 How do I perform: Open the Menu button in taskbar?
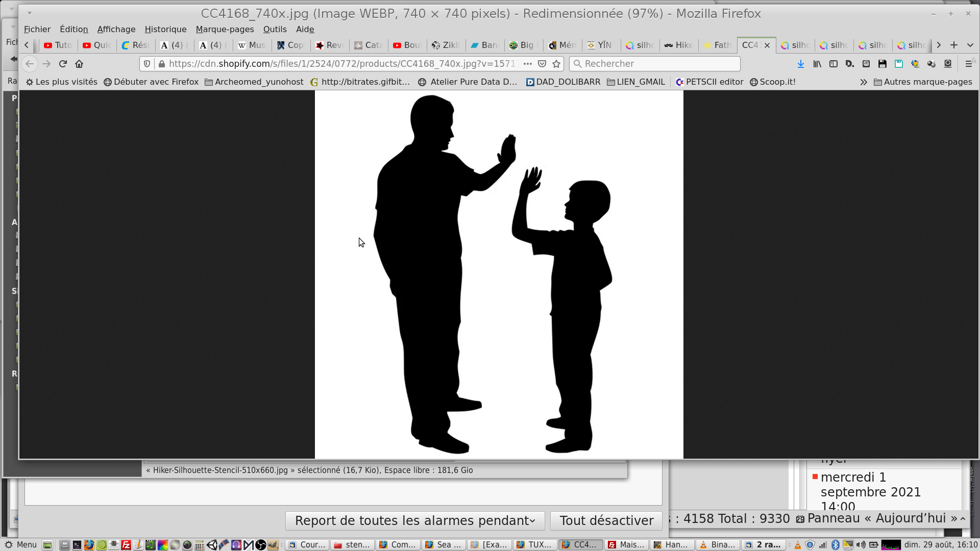[x=20, y=544]
